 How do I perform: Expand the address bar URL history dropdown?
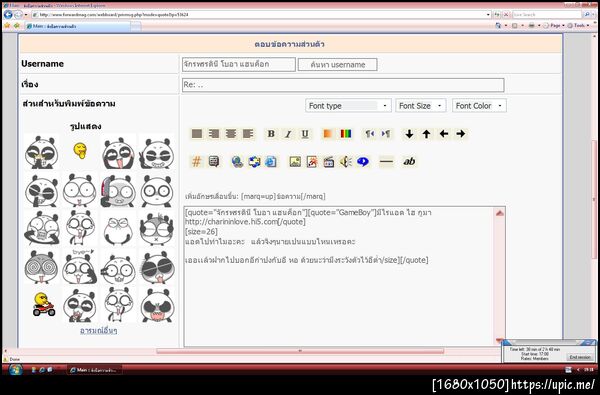click(x=488, y=15)
